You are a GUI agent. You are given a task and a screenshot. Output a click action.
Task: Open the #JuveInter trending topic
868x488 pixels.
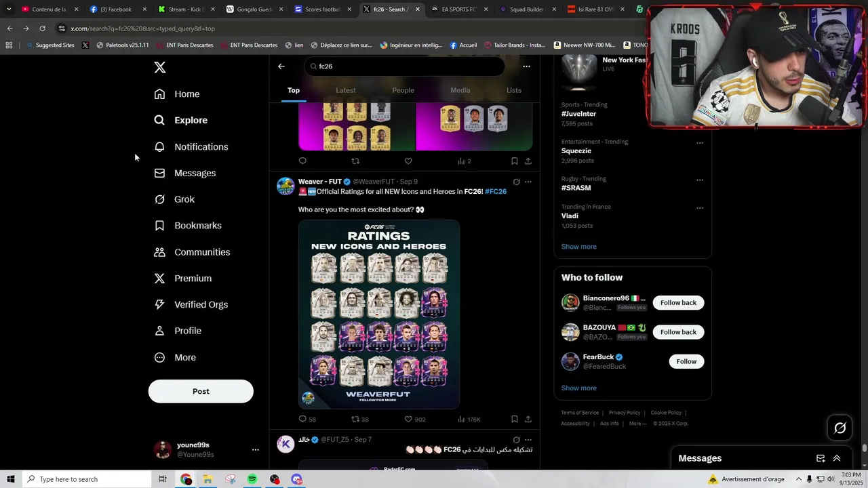pos(578,114)
